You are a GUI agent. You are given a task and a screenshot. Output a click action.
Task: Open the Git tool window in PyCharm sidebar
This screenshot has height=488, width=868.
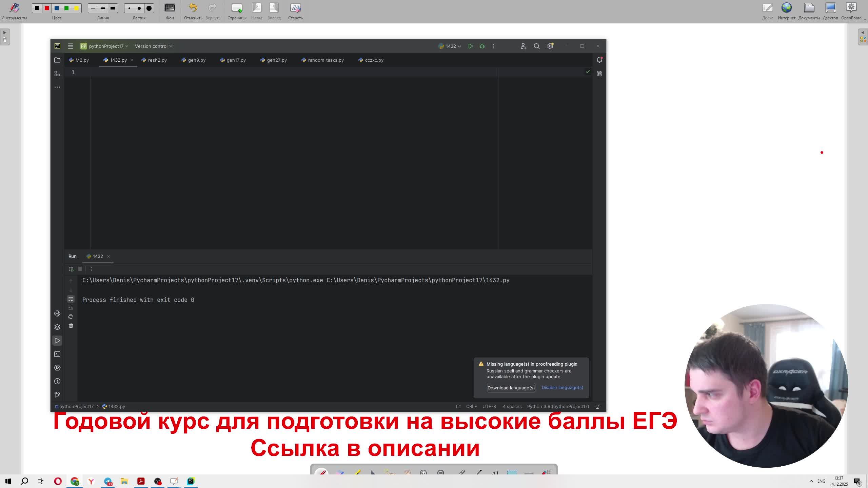pos(58,394)
